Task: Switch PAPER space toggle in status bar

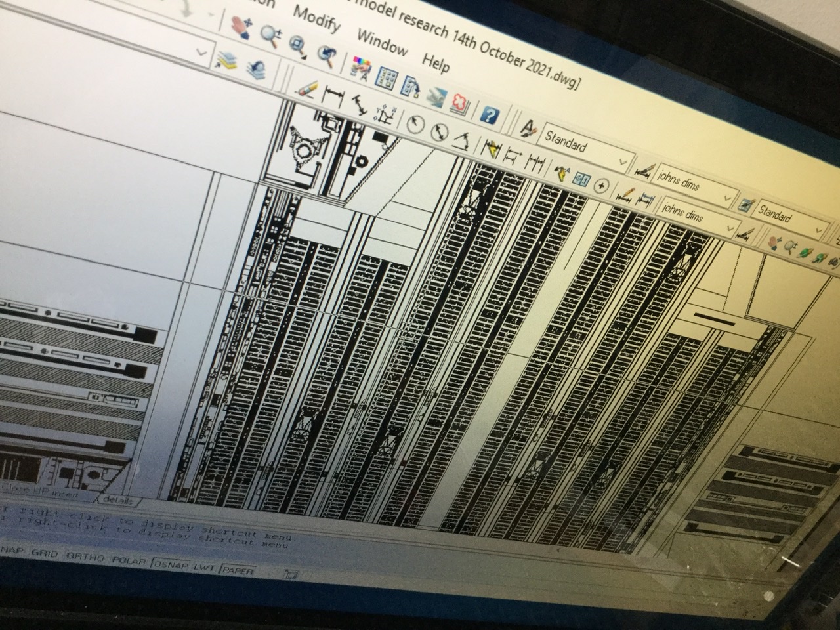Action: 238,570
